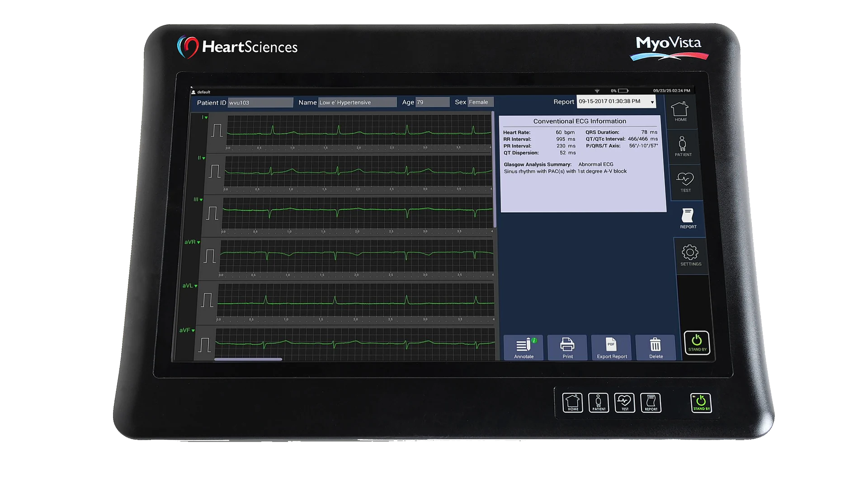Expand the aVF lead selector

[193, 331]
